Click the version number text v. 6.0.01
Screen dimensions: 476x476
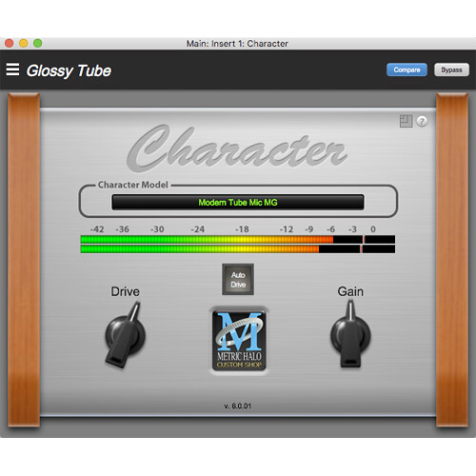pos(238,406)
